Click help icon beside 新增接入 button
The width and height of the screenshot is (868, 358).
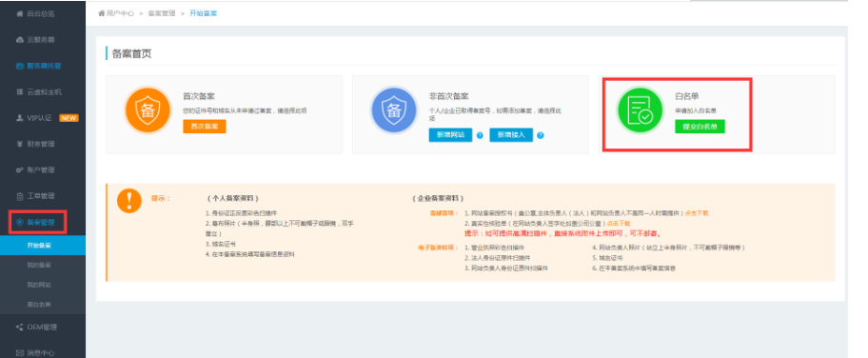[x=541, y=135]
